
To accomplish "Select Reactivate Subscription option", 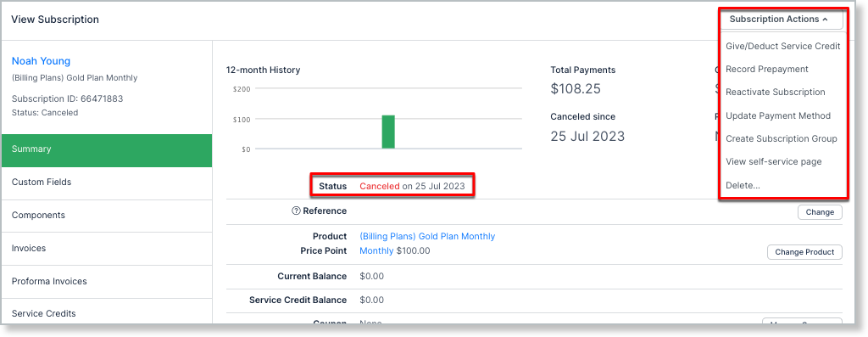I will [x=775, y=92].
